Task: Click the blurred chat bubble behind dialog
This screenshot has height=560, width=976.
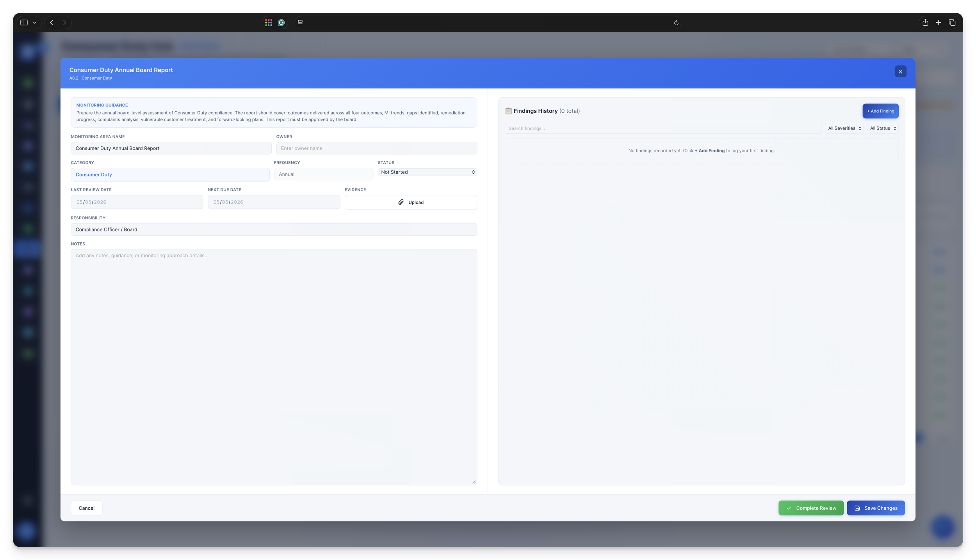Action: [x=943, y=528]
